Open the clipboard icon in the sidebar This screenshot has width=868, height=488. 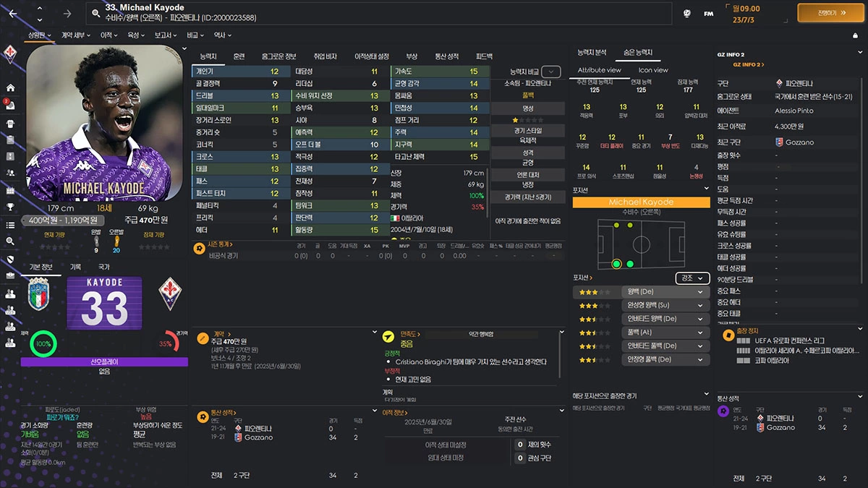pyautogui.click(x=10, y=140)
